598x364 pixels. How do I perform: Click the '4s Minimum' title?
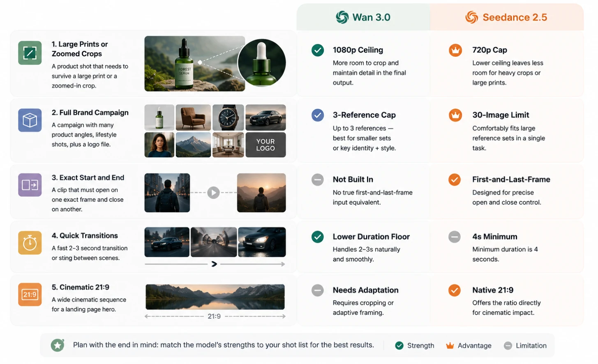[x=495, y=237]
